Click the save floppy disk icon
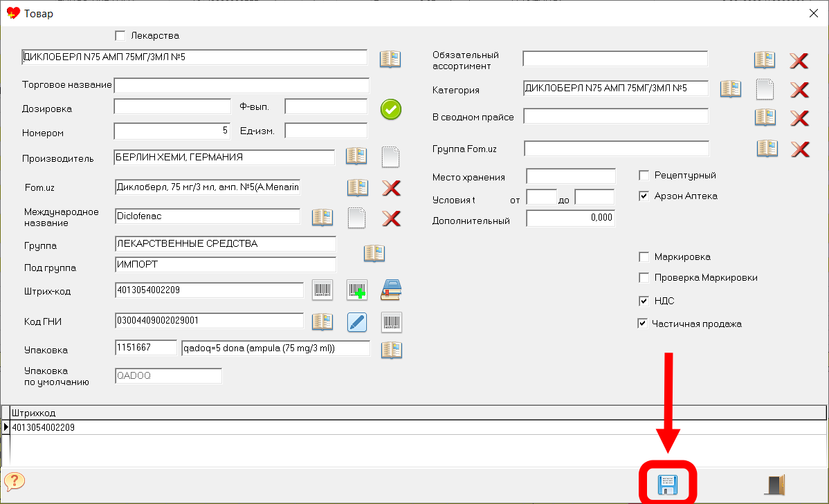The width and height of the screenshot is (829, 504). point(667,485)
